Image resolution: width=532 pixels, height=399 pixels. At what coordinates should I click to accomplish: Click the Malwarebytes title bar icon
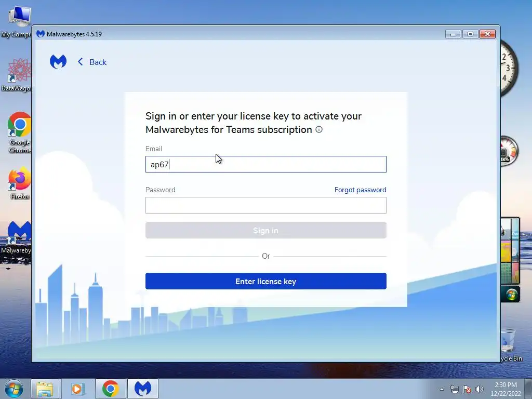pos(41,34)
